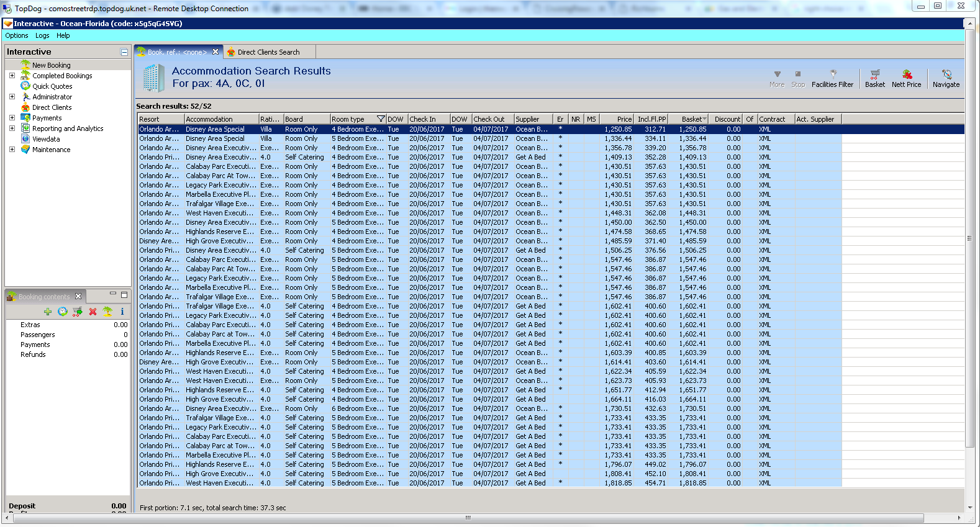Click the palm tree icon in Booking contents toolbar
Screen dimensions: 980x527
pyautogui.click(x=107, y=312)
